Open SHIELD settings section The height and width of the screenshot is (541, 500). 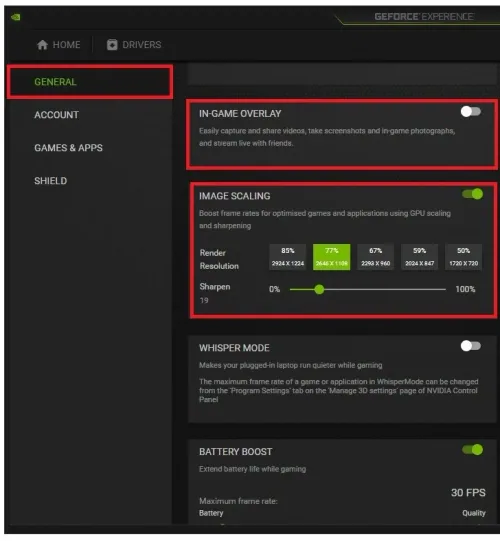pyautogui.click(x=51, y=181)
